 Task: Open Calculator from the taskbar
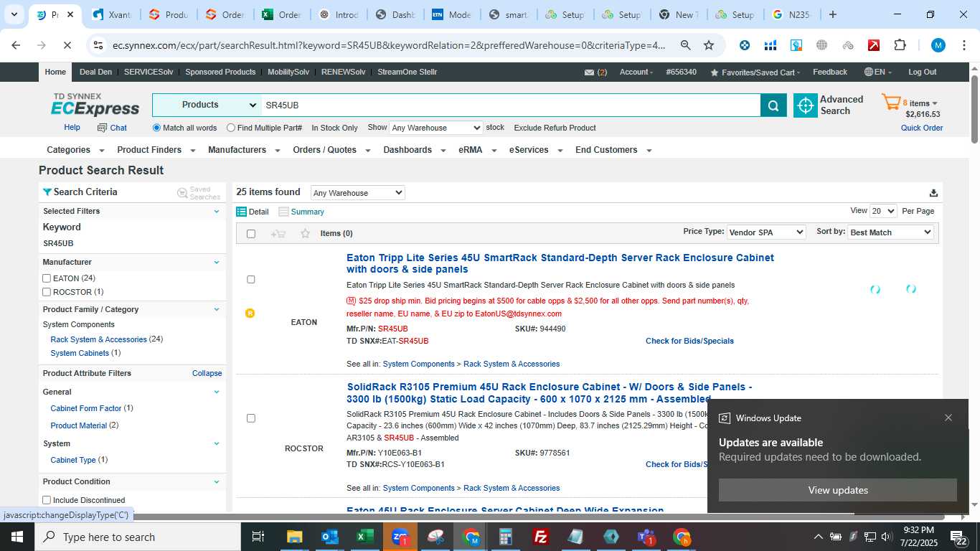tap(506, 537)
